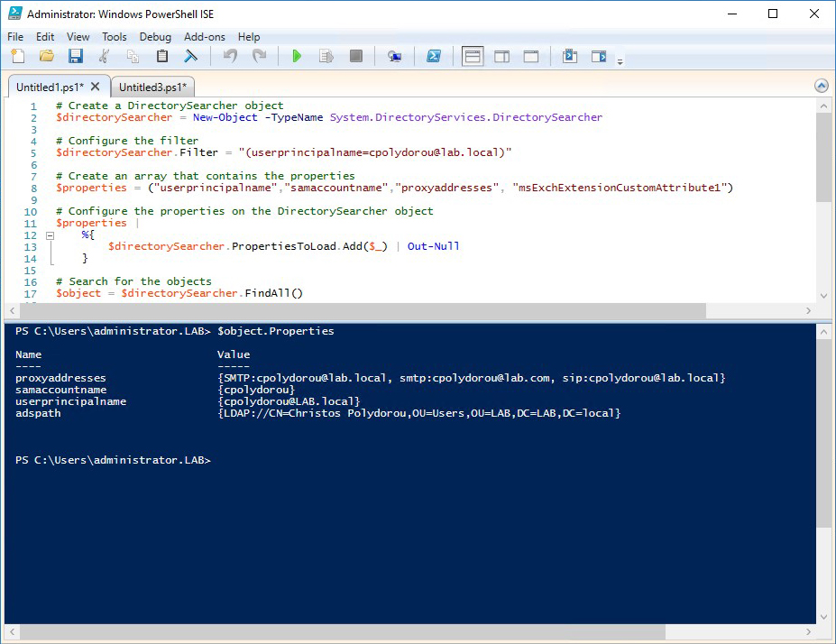Viewport: 836px width, 644px height.
Task: Collapse the code block at line 12
Action: point(50,235)
